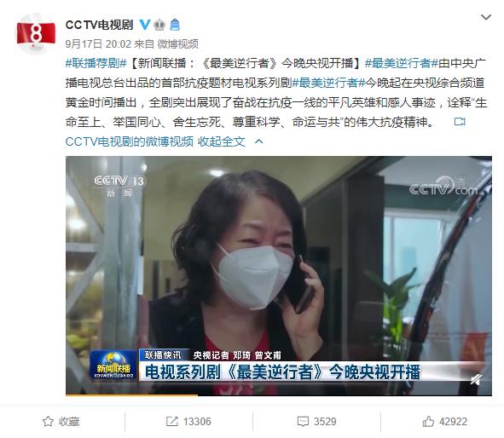Screen dimensions: 504x438
Task: Open the #联播荐剧# hashtag topic
Action: point(96,63)
